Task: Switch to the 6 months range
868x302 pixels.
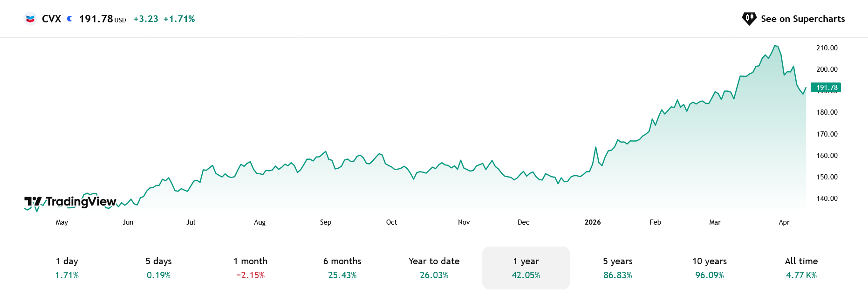Action: pyautogui.click(x=342, y=268)
